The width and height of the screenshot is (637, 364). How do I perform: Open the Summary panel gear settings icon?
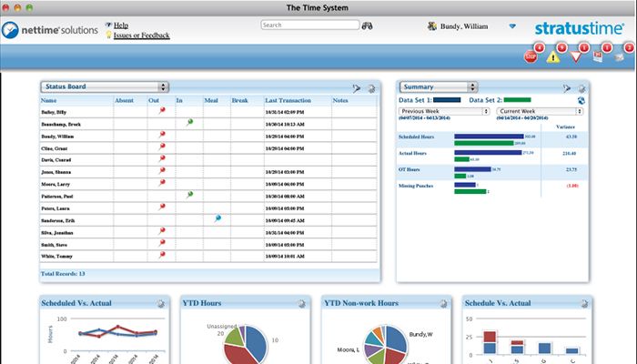(x=581, y=88)
